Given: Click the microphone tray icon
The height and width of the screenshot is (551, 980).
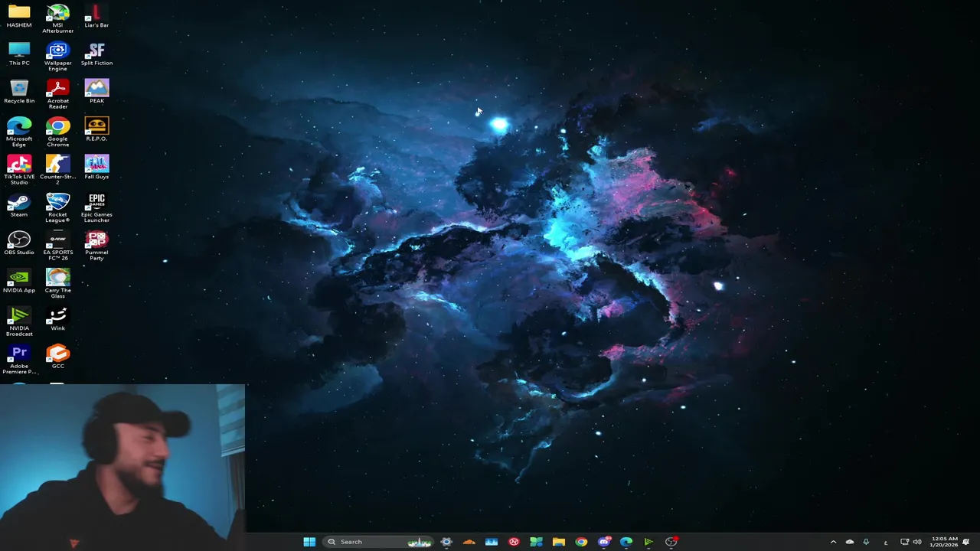Looking at the screenshot, I should pyautogui.click(x=866, y=542).
